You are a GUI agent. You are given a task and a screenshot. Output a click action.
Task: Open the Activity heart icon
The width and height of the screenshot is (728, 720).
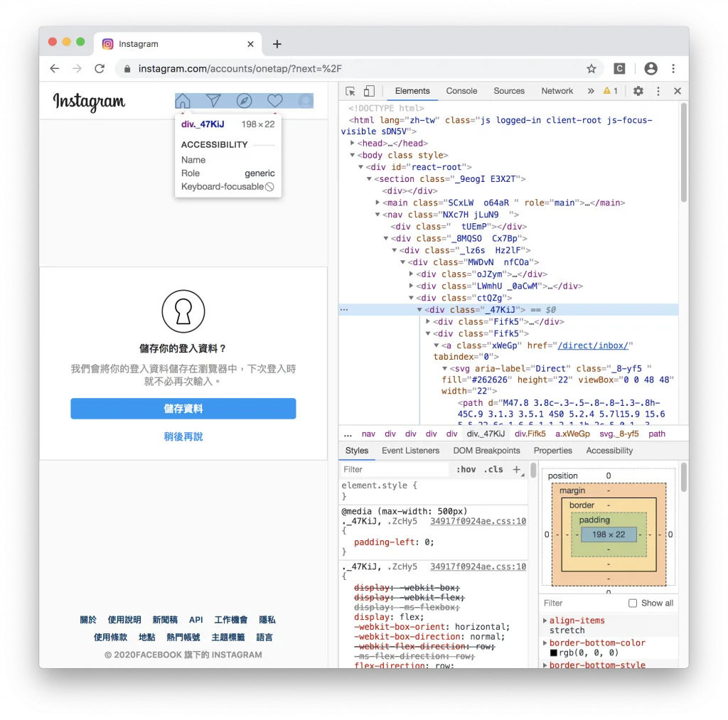(x=275, y=101)
